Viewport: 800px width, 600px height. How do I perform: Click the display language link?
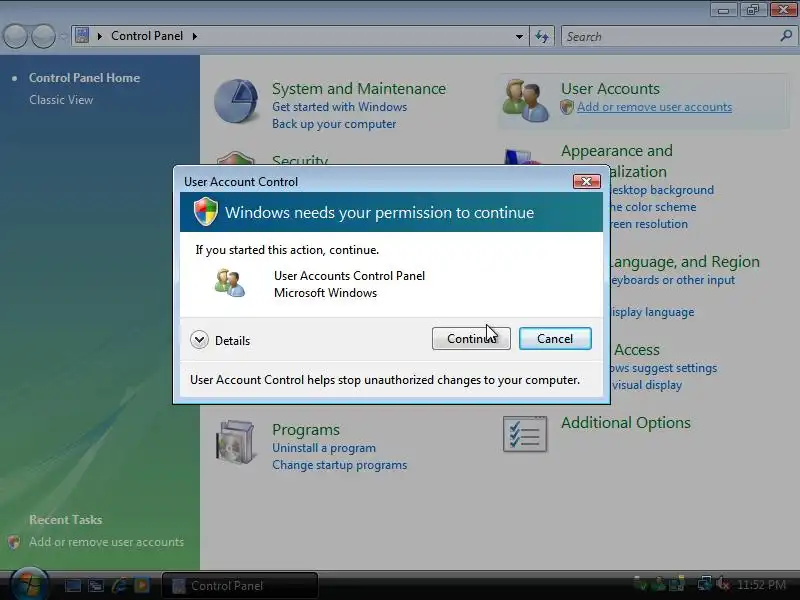653,312
